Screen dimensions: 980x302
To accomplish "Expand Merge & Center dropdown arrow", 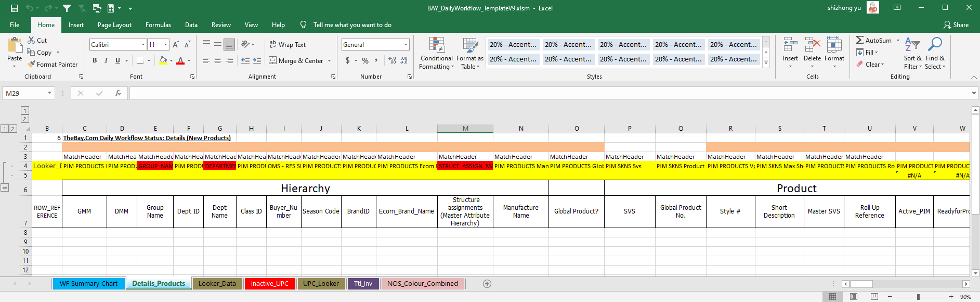I will tap(330, 61).
